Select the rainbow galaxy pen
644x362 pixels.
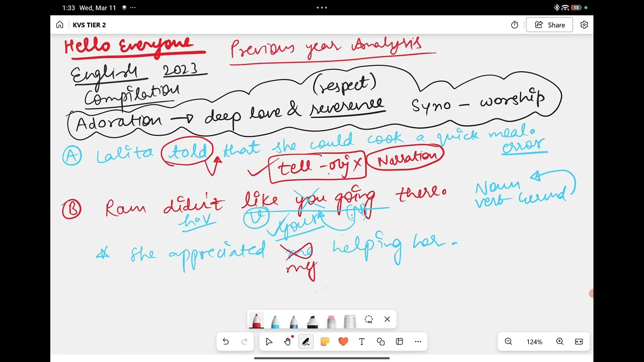(294, 321)
